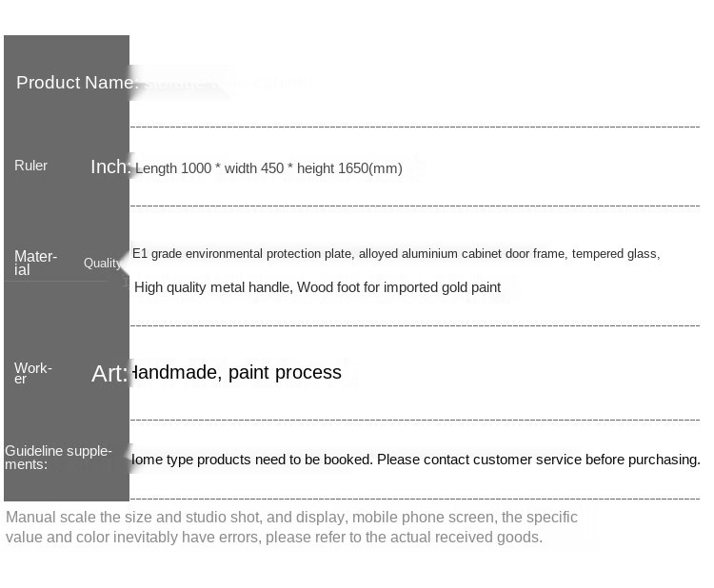Screen dimensions: 714x588
Task: Select the "Ruler" row label
Action: [30, 166]
